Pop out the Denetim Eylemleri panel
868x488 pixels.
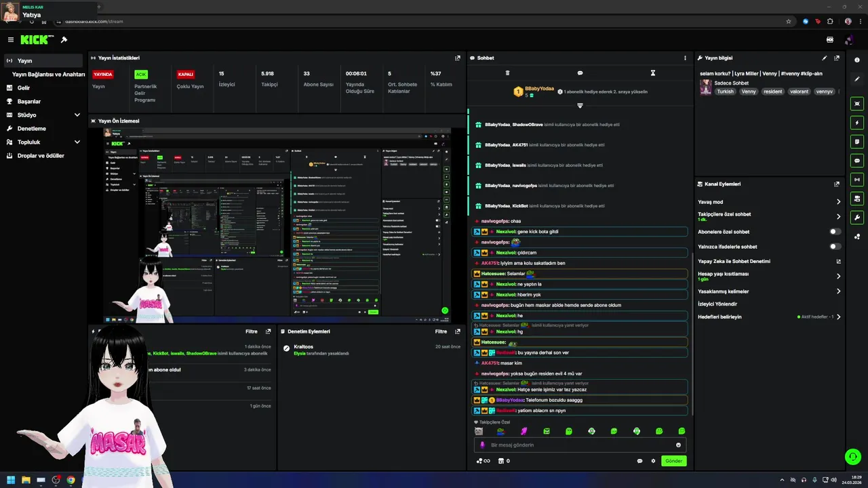point(458,331)
